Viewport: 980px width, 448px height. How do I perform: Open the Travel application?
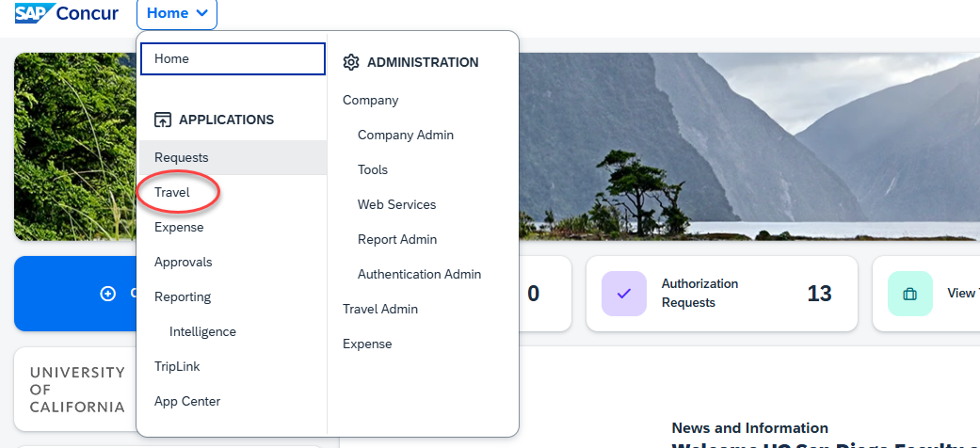click(172, 192)
